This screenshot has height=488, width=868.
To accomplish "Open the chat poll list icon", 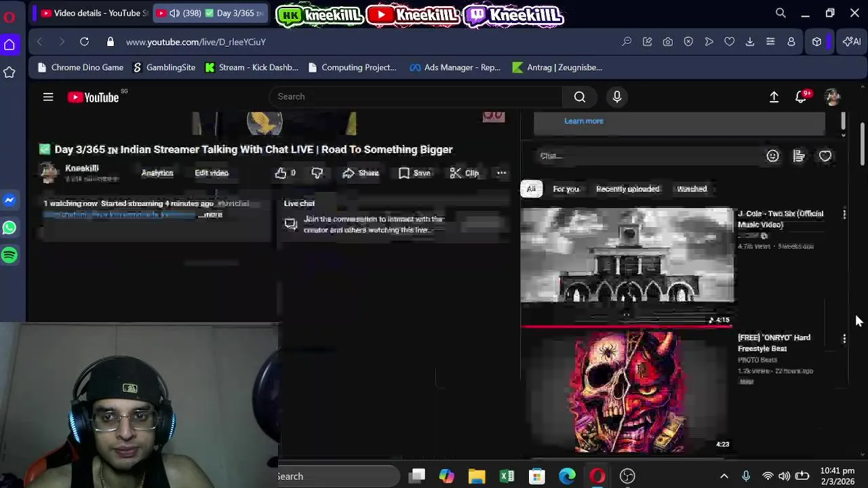I will (x=799, y=156).
